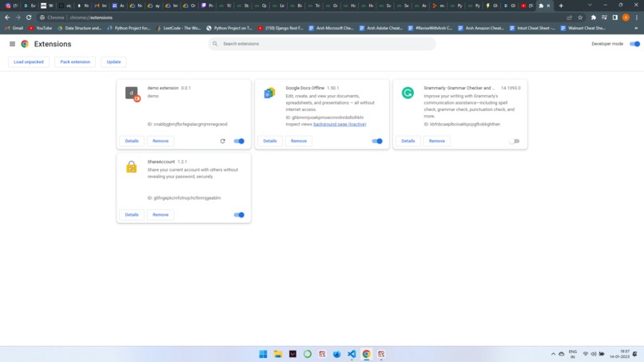
Task: Open Firefox from the taskbar
Action: point(337,354)
